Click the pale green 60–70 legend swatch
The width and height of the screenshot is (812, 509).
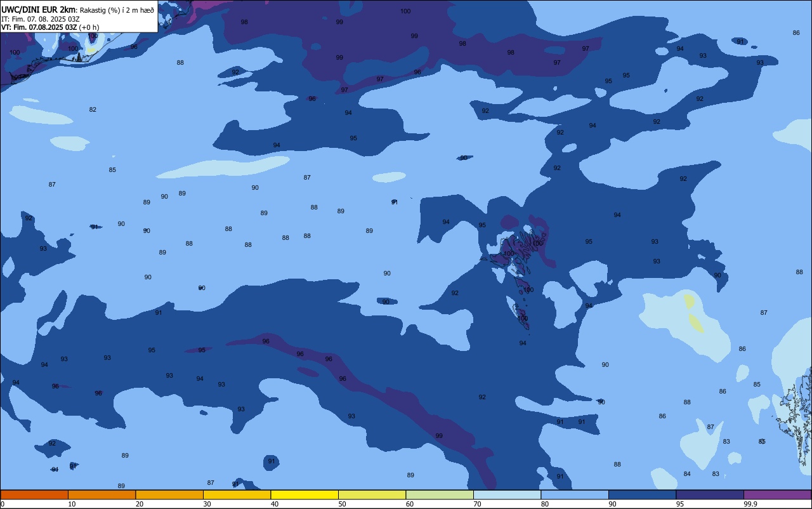point(440,494)
